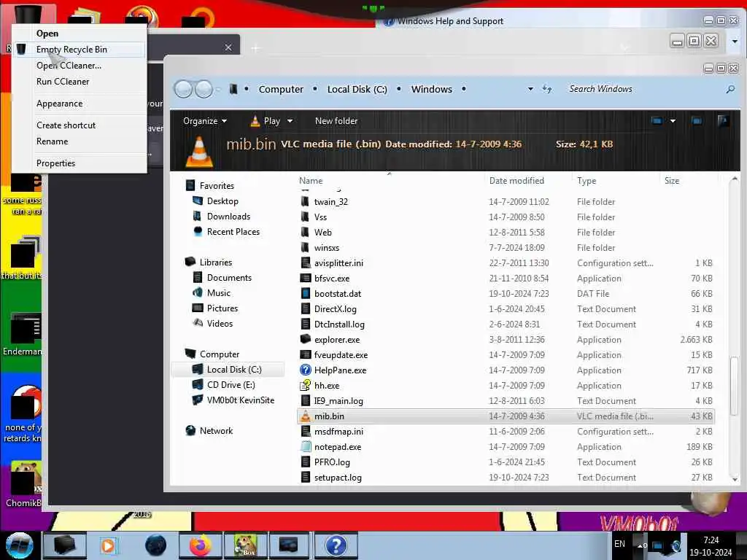Click the Explorer folder taskbar button
The height and width of the screenshot is (560, 747).
point(64,545)
